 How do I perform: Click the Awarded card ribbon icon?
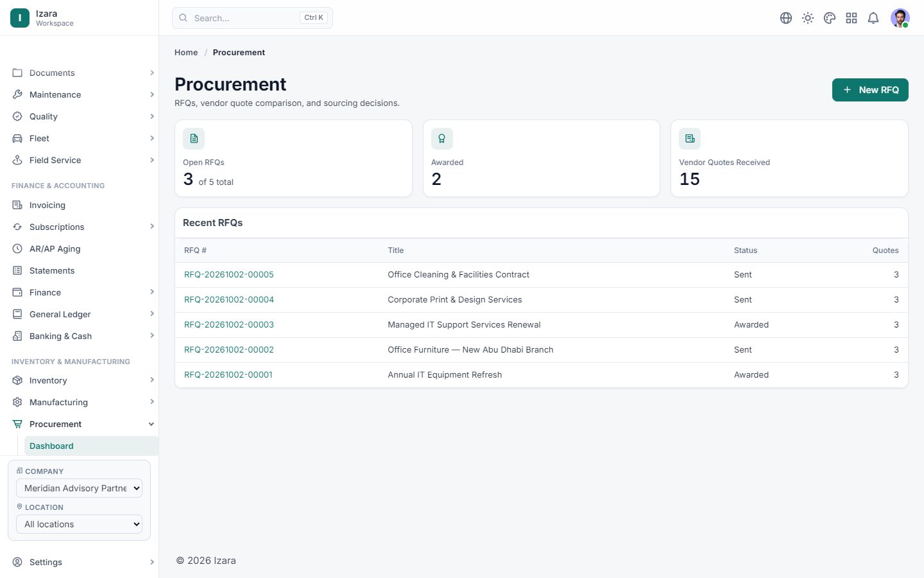[442, 139]
